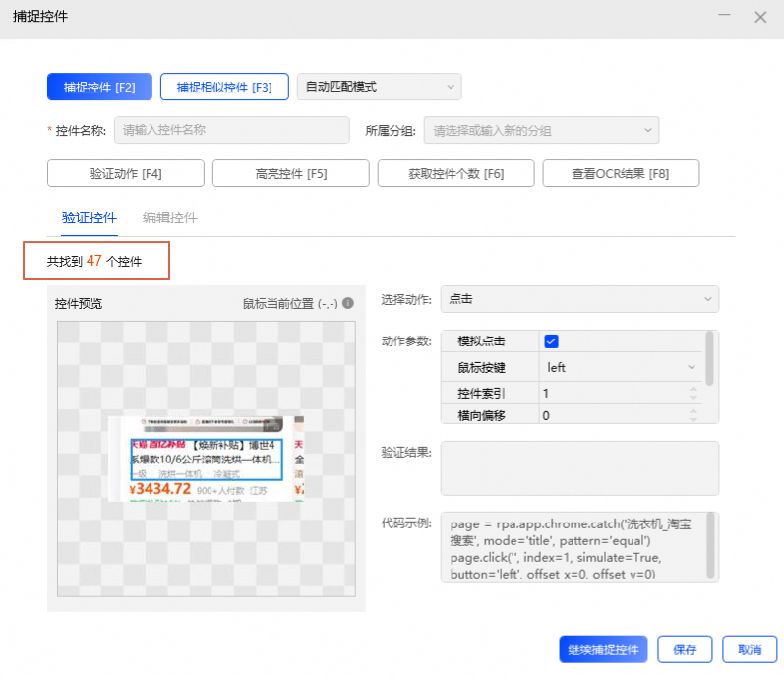
Task: Switch to the 编辑控件 tab
Action: click(x=169, y=218)
